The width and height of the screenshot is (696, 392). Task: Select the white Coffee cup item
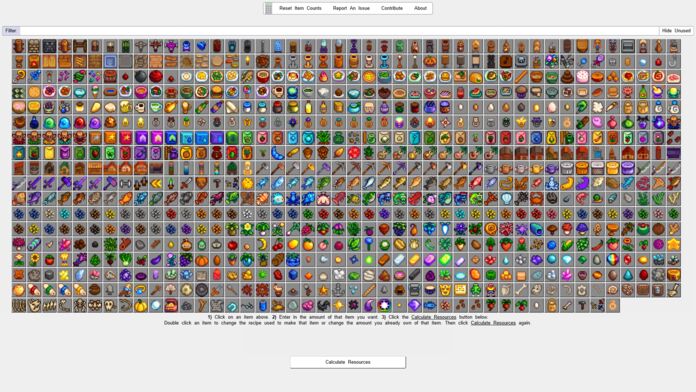(140, 107)
